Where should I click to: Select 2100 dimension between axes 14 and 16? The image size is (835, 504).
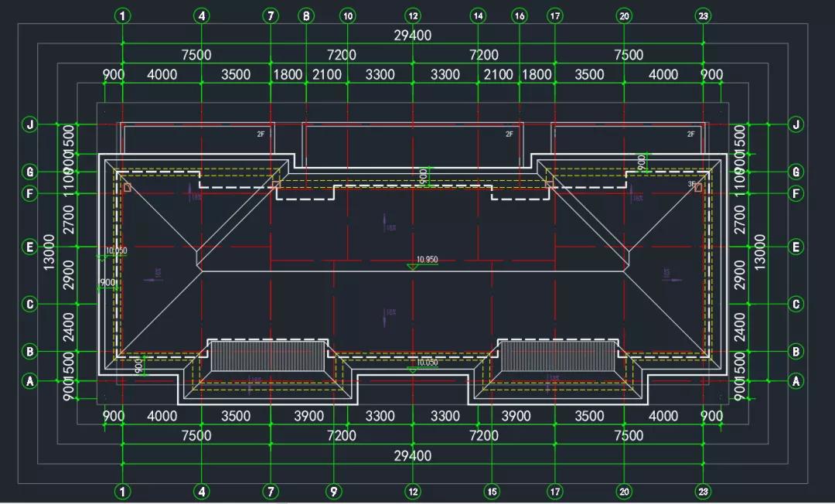498,74
